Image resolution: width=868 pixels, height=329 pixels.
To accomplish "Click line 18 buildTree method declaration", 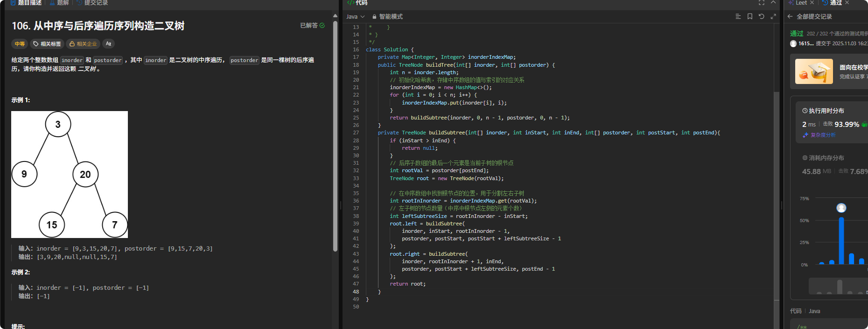I will coord(466,65).
